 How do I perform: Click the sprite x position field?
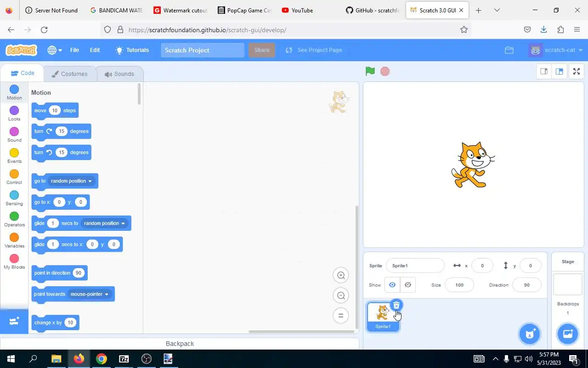tap(482, 265)
